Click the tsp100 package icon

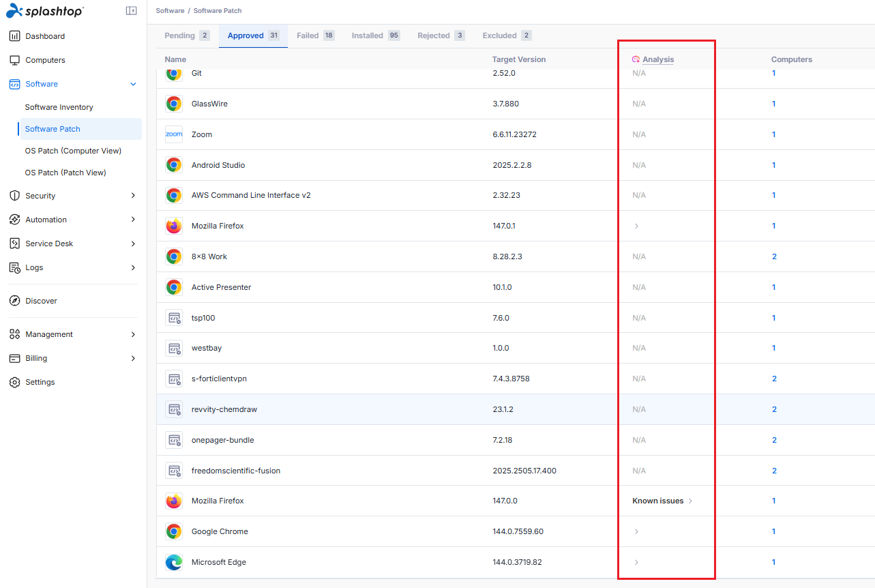(x=174, y=318)
